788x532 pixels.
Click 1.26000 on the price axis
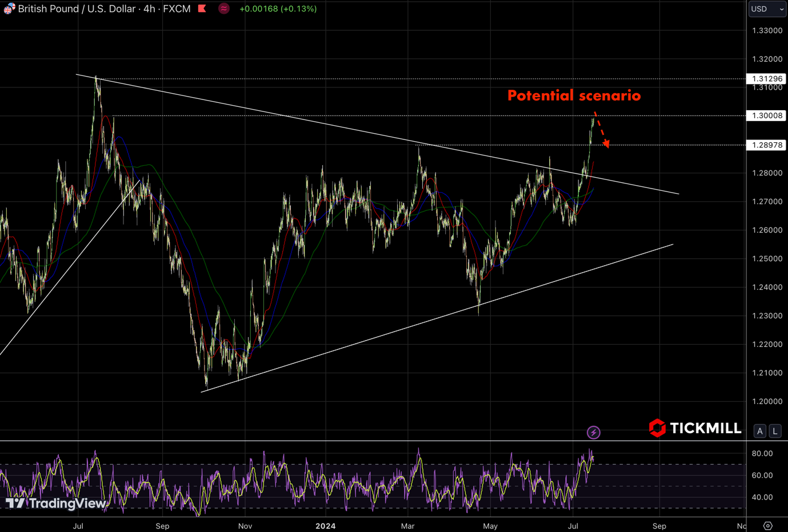(x=767, y=230)
